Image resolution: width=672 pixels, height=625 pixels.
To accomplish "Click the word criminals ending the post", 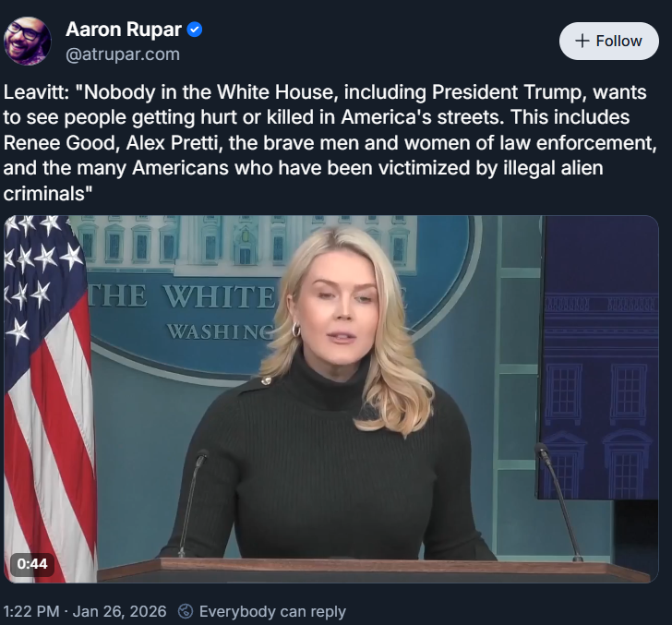I will 43,194.
